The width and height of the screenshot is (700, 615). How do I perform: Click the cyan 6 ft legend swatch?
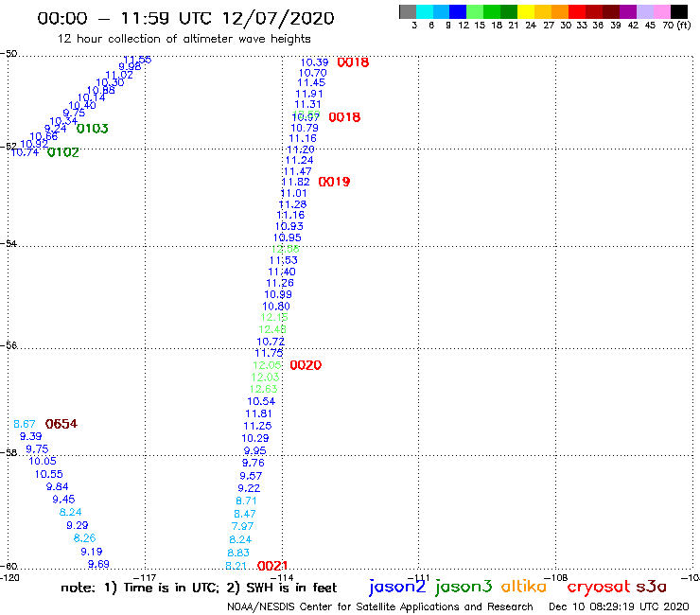tap(425, 11)
